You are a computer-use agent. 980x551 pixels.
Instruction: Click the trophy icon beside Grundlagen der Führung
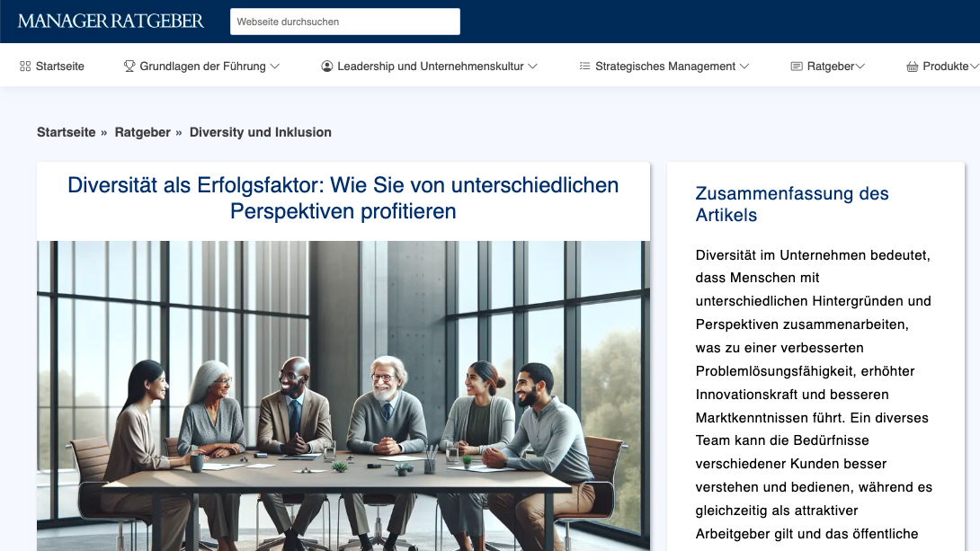[129, 67]
